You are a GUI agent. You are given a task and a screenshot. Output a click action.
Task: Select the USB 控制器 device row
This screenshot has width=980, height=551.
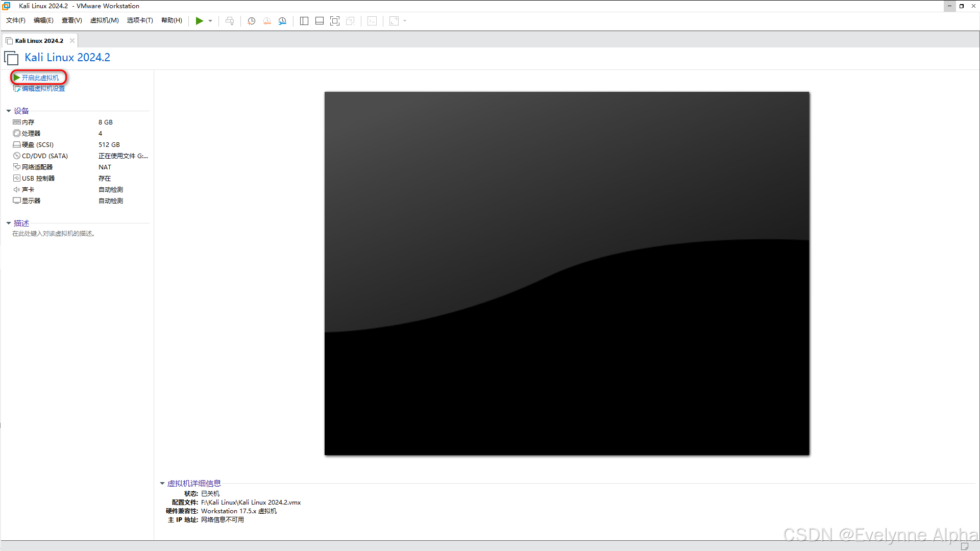point(80,179)
